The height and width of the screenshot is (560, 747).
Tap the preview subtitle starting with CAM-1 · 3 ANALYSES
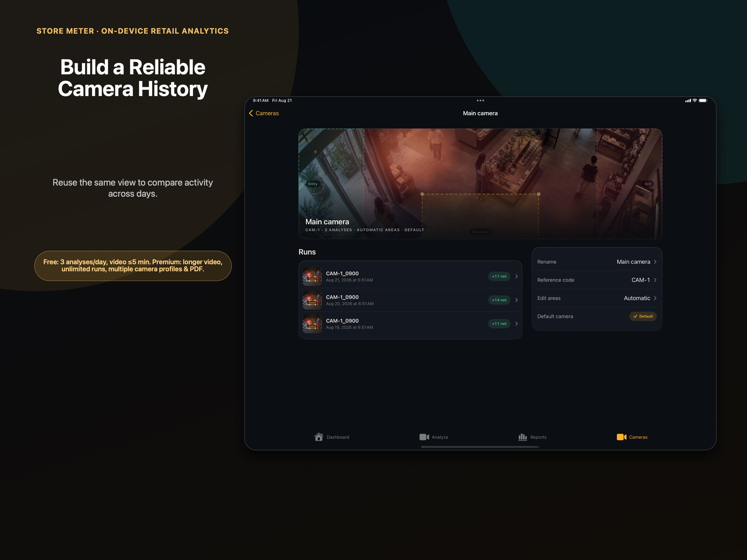pos(365,230)
